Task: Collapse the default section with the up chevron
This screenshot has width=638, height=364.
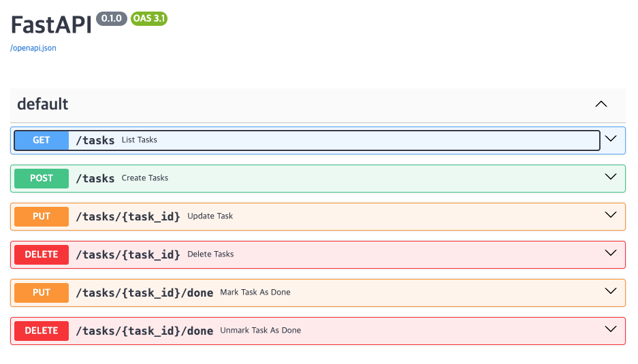Action: 601,104
